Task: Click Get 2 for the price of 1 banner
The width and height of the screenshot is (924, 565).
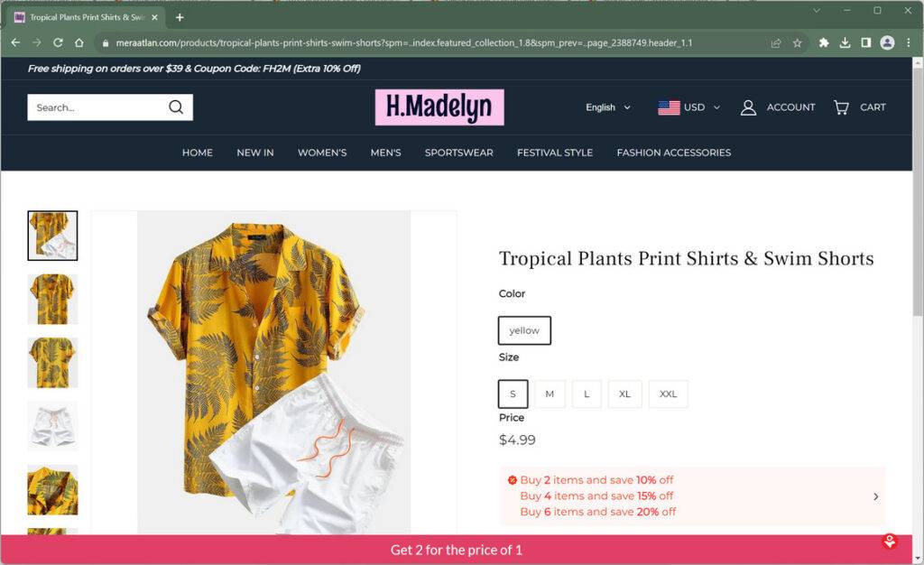Action: (456, 551)
